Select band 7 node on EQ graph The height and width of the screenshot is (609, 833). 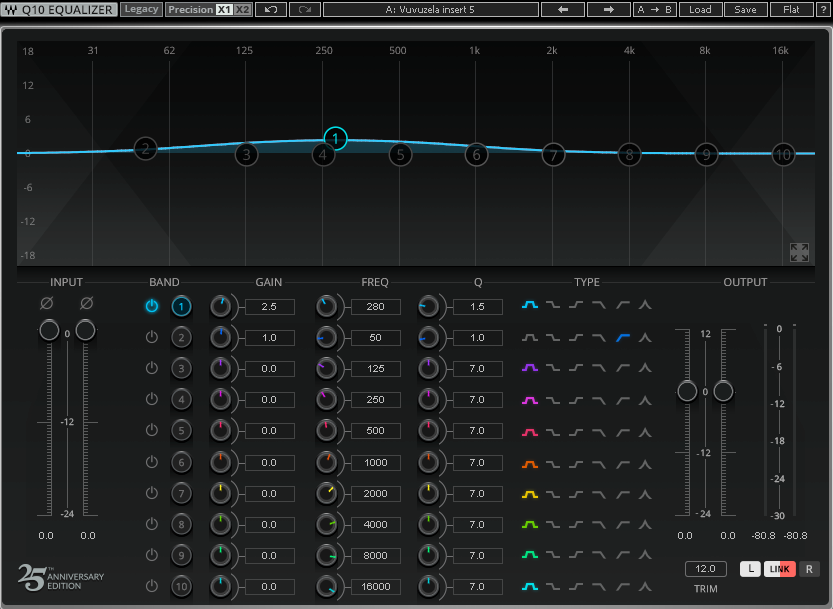(x=553, y=155)
